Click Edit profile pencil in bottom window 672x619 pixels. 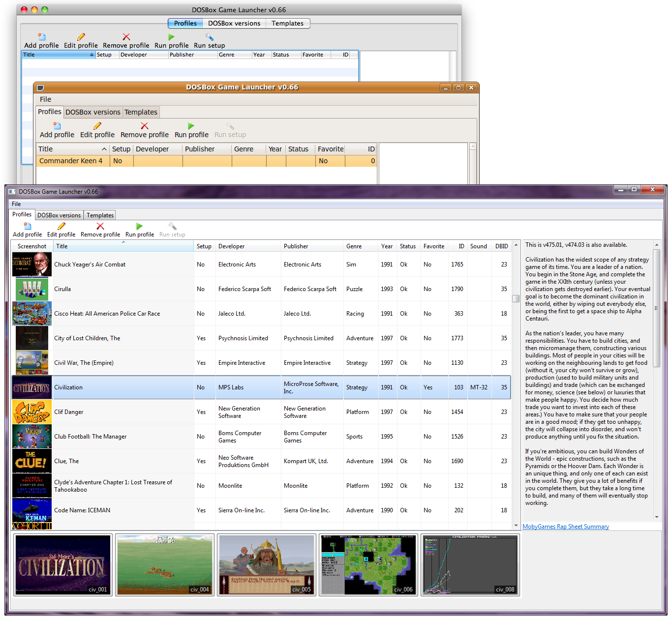coord(61,226)
